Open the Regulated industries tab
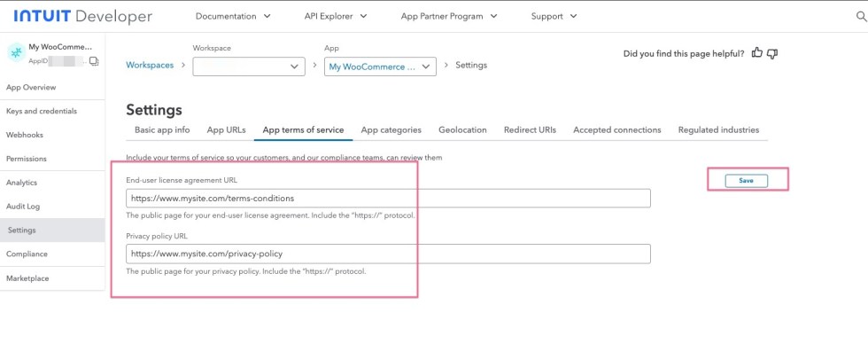The width and height of the screenshot is (868, 344). coord(718,130)
